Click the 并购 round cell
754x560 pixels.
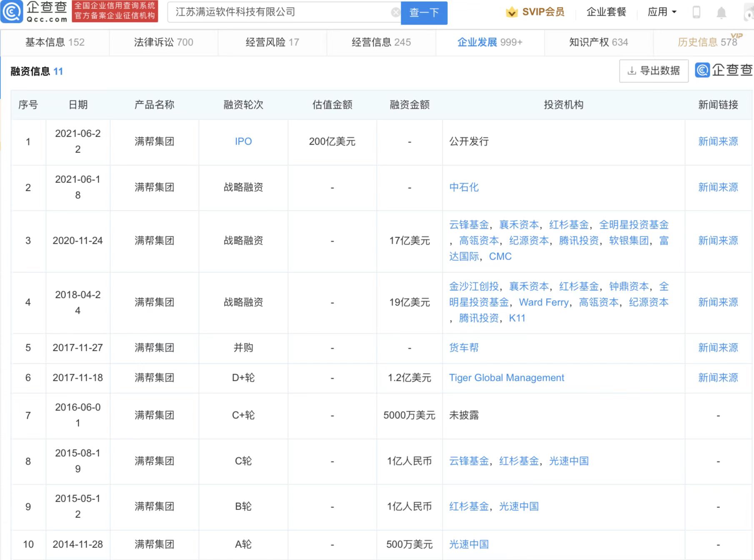tap(243, 348)
